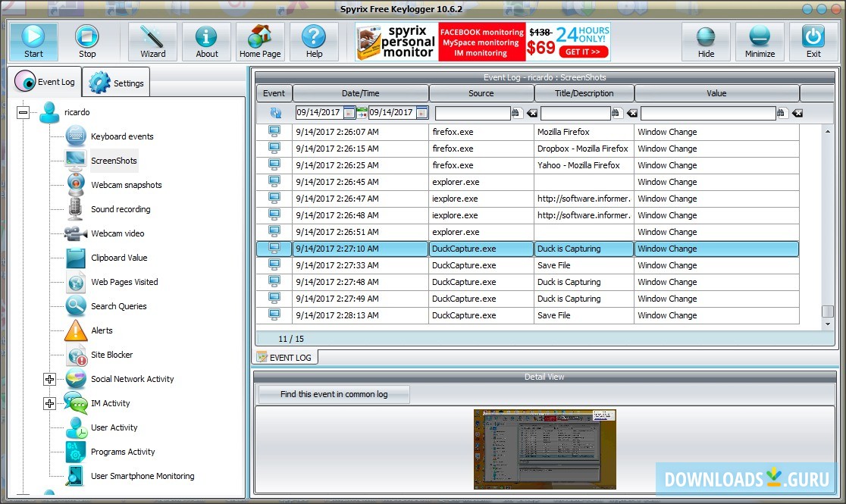
Task: Expand the IM Activity node
Action: 50,403
